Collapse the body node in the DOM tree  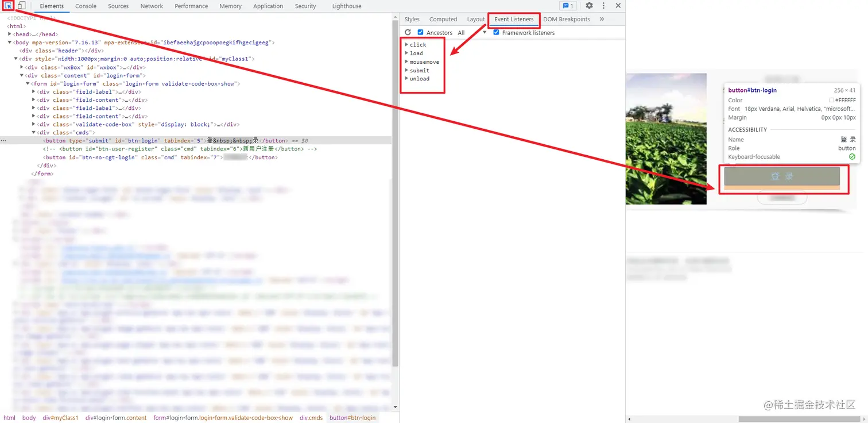tap(10, 43)
